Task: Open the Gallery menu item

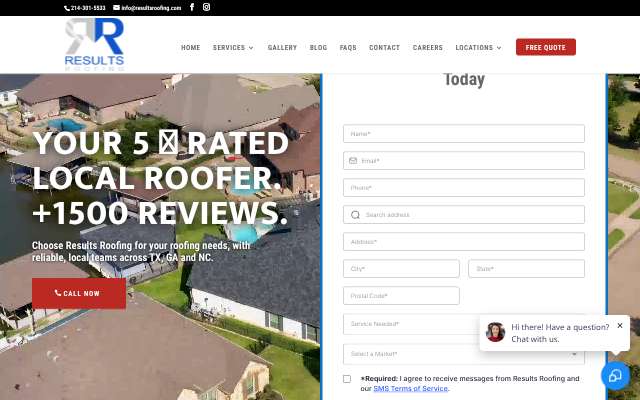Action: click(282, 48)
